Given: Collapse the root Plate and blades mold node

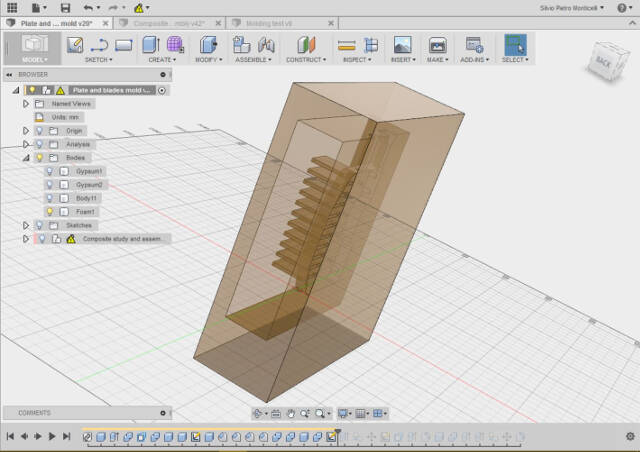Looking at the screenshot, I should pos(16,90).
